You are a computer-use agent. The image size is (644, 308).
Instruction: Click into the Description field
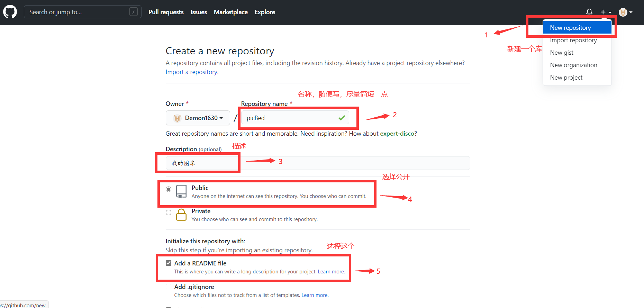point(318,163)
